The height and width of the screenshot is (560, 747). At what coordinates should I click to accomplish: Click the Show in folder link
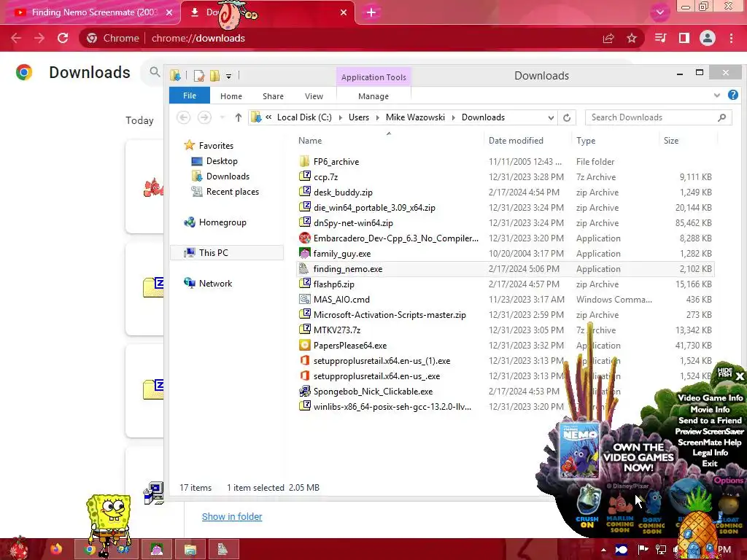(232, 517)
